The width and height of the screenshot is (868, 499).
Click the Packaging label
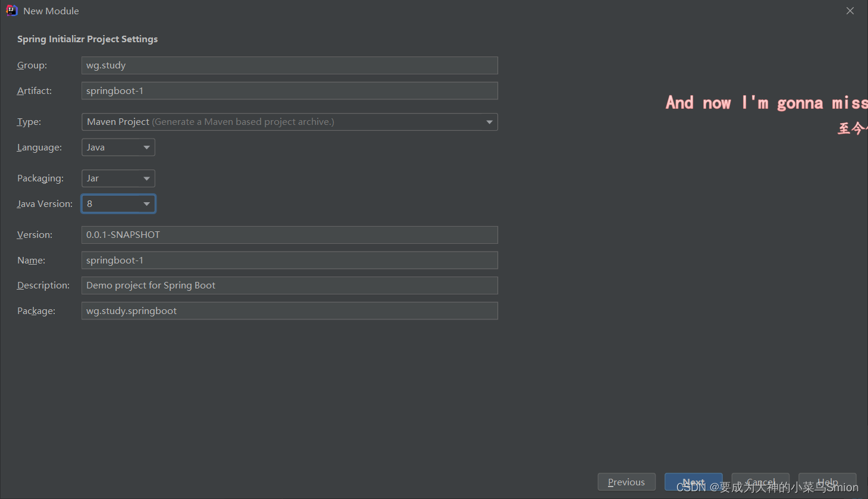point(40,178)
